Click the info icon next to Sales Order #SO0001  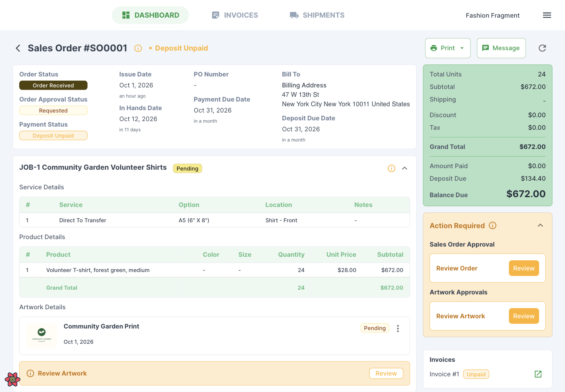click(138, 48)
